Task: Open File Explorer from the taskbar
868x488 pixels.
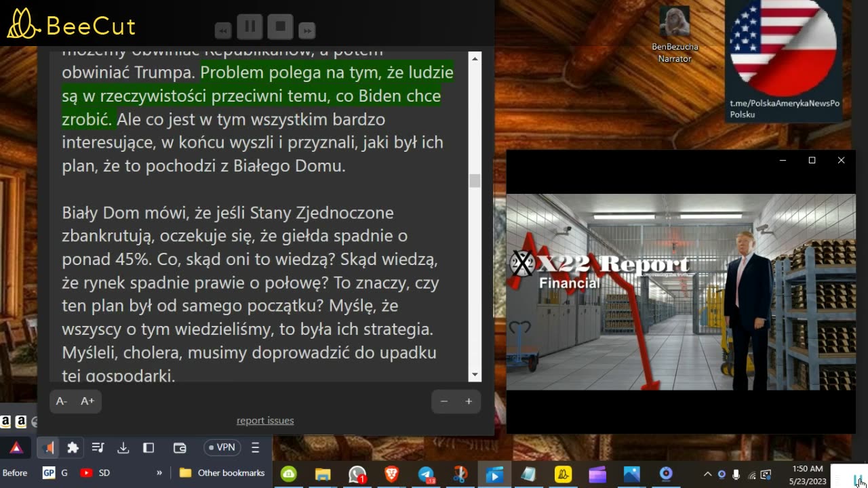Action: (323, 474)
